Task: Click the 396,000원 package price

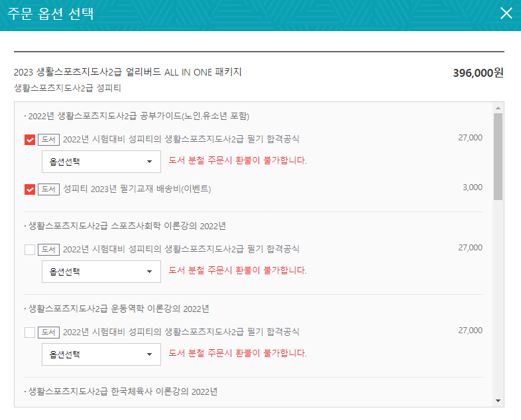Action: point(478,73)
